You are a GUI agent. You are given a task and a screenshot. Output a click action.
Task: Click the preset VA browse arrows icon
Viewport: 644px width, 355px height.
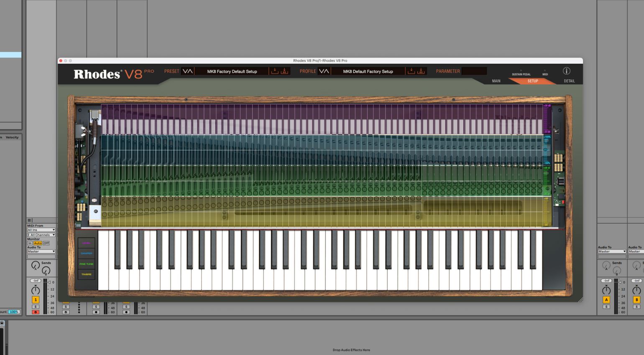187,71
